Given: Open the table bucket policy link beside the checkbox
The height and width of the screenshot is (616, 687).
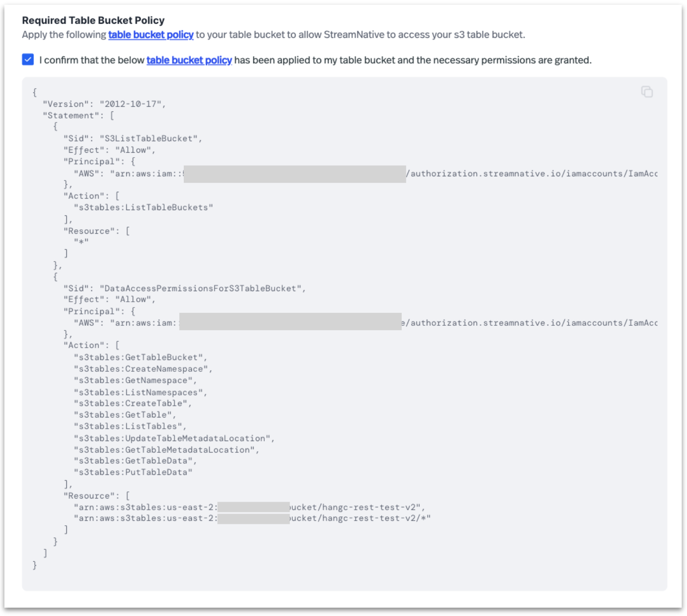Looking at the screenshot, I should 189,60.
